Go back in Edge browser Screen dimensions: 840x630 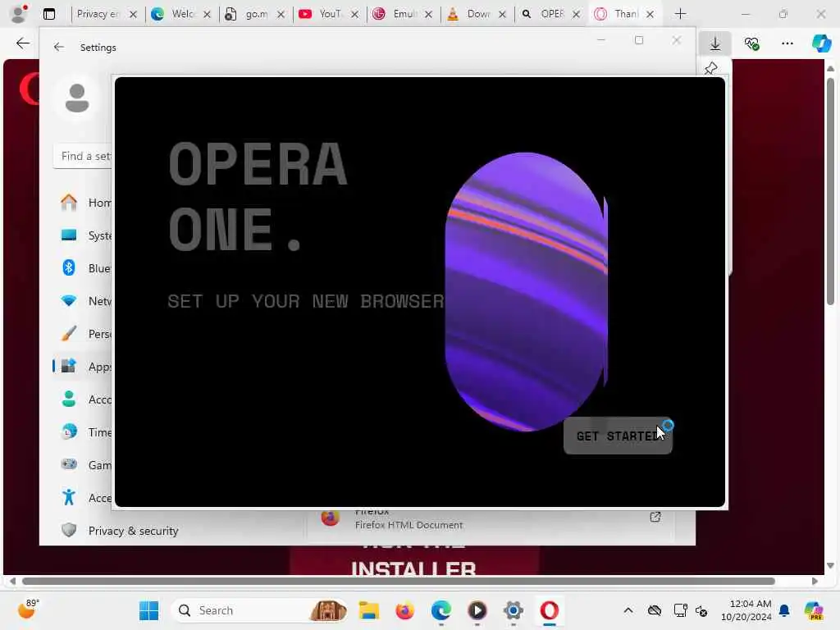pyautogui.click(x=22, y=43)
